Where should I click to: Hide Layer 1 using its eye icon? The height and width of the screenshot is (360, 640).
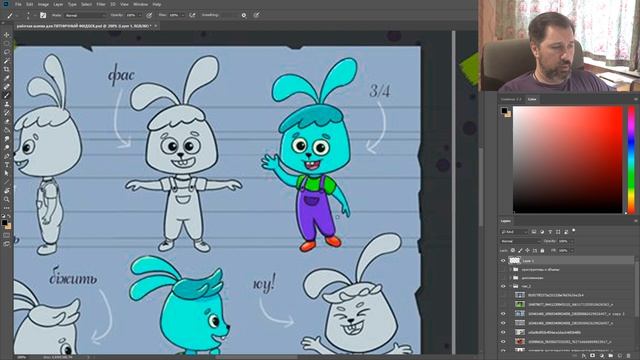503,260
